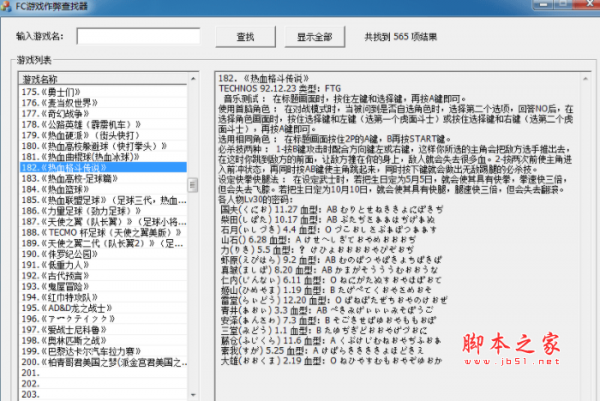
Task: Select list row 195.《AD&D龙之战士》
Action: [x=103, y=308]
